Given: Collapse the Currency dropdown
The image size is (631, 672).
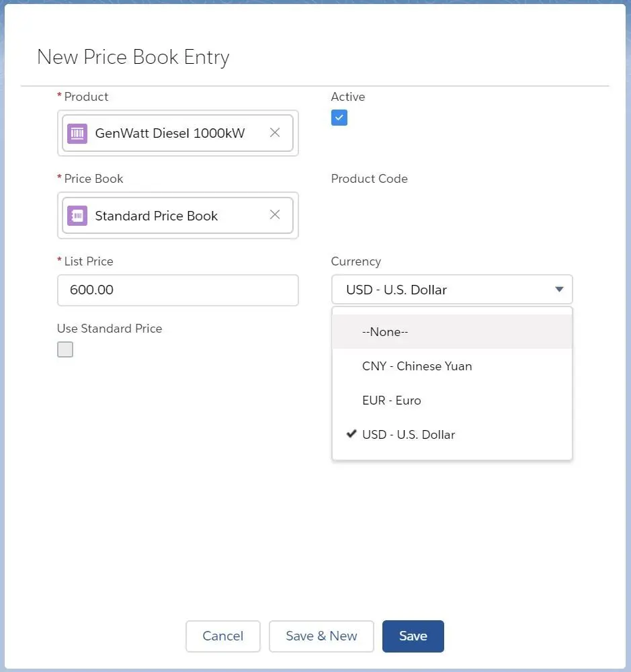Looking at the screenshot, I should [x=452, y=290].
